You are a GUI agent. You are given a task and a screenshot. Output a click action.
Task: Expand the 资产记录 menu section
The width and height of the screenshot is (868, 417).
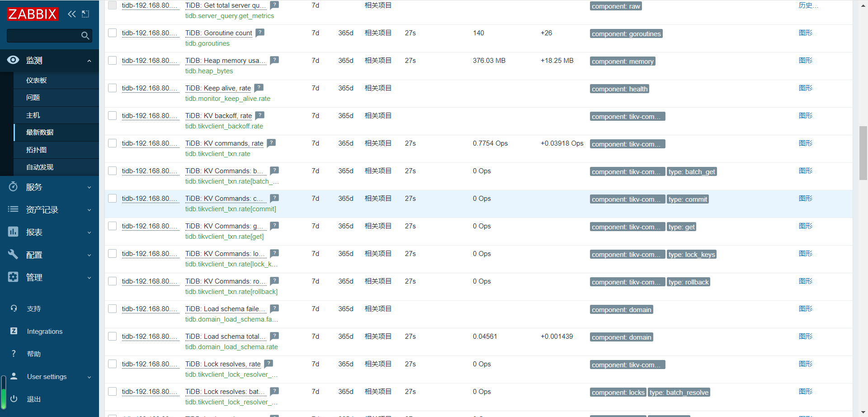click(x=89, y=210)
